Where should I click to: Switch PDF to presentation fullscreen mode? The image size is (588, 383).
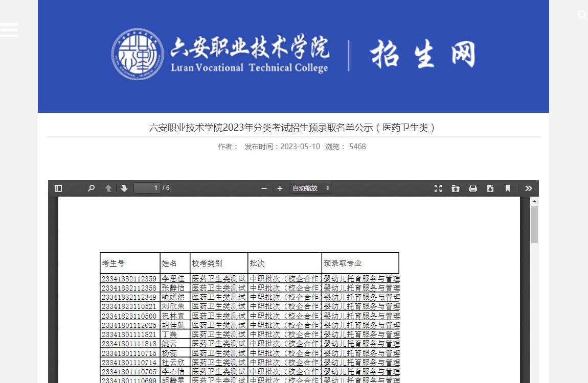[x=438, y=188]
